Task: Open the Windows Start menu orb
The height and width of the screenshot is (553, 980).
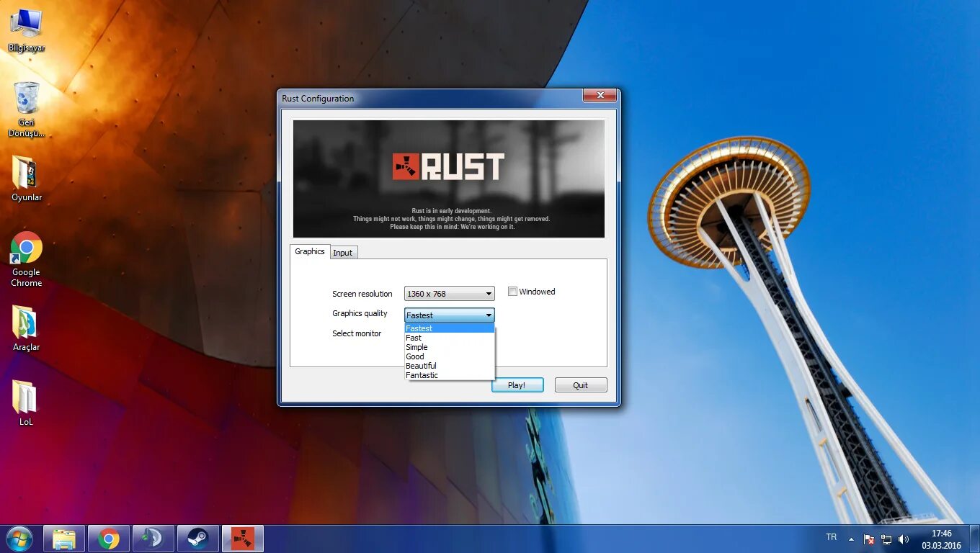Action: coord(19,539)
